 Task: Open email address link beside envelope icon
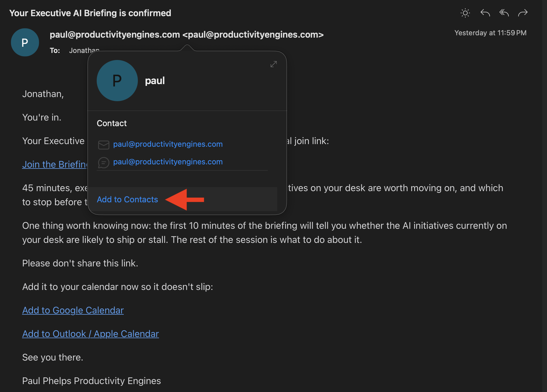168,144
